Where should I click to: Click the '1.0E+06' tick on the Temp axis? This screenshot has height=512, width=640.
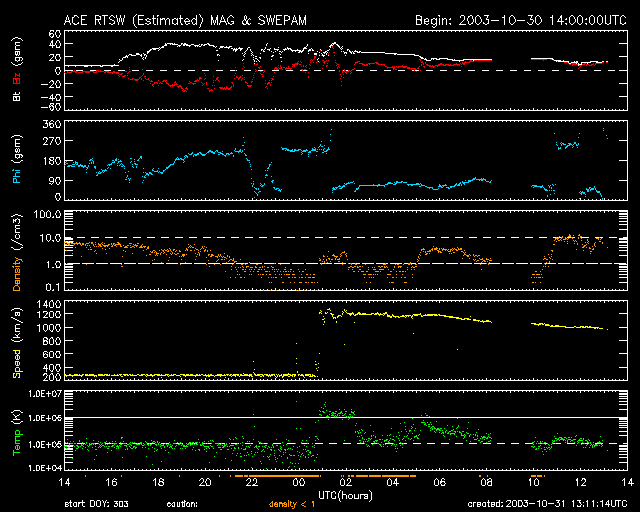point(44,419)
